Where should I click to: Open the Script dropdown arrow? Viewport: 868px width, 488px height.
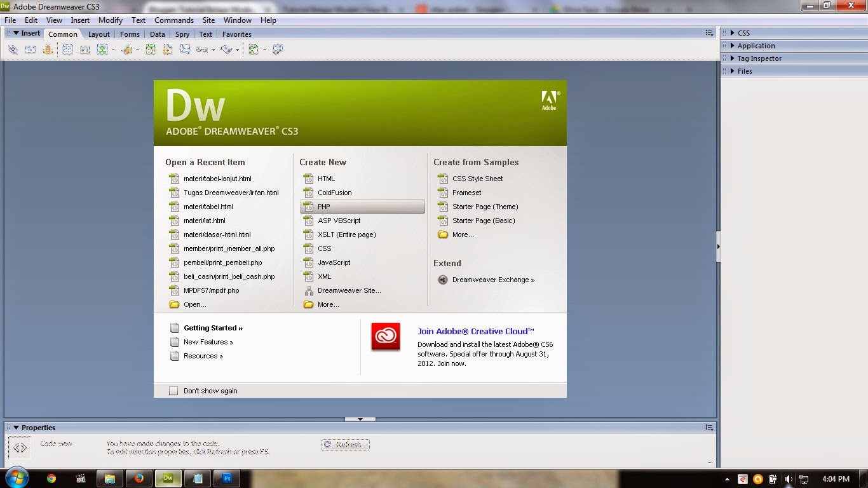pos(237,50)
